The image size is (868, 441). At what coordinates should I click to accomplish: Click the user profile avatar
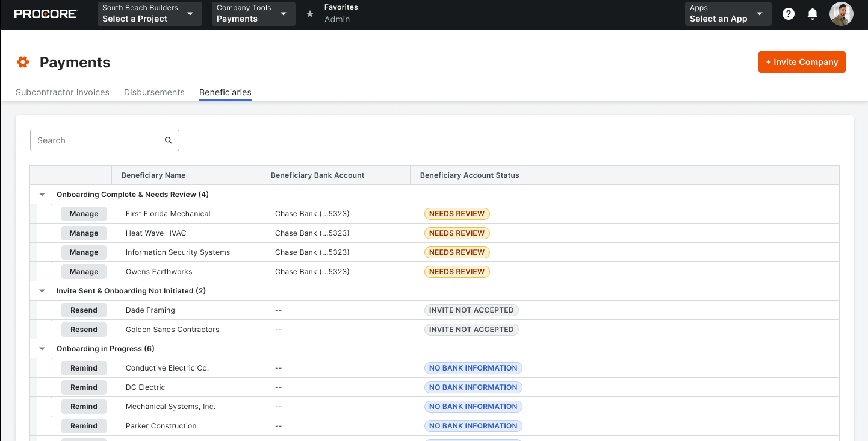click(841, 13)
